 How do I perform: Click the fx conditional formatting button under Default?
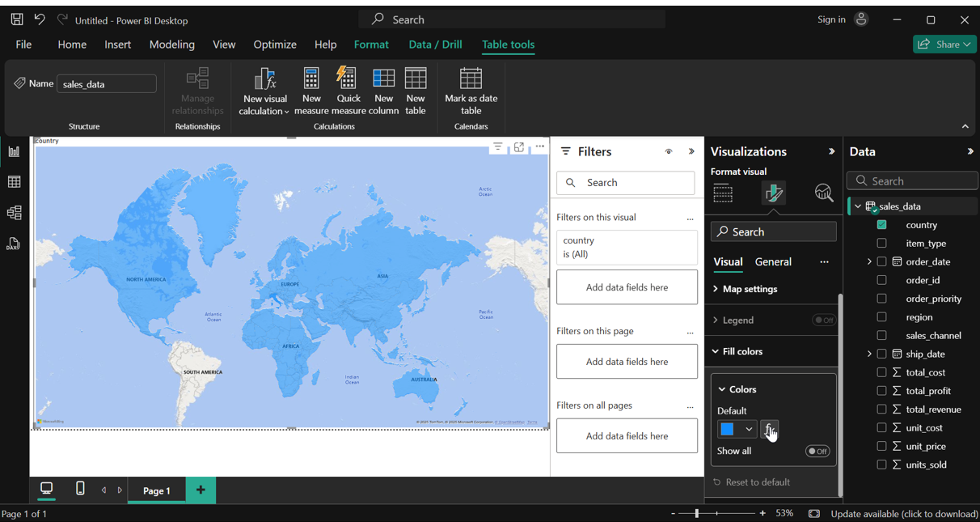[x=769, y=429]
